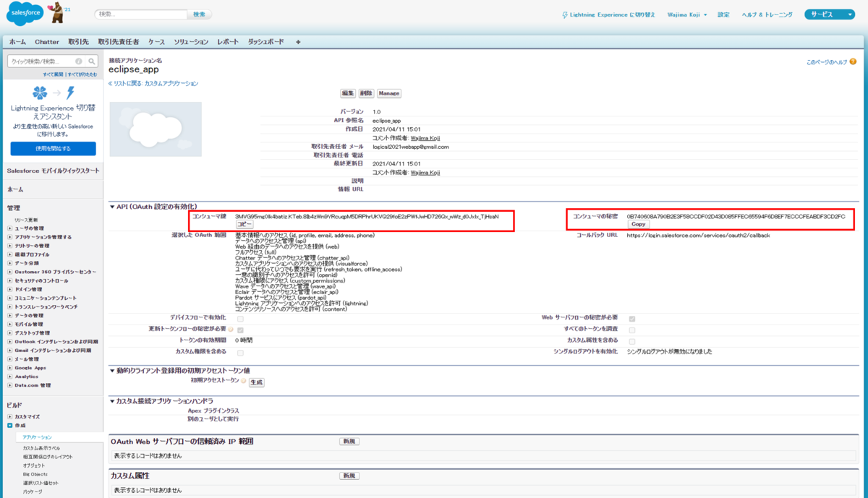This screenshot has height=498, width=868.
Task: Click the Manage button
Action: pos(388,93)
